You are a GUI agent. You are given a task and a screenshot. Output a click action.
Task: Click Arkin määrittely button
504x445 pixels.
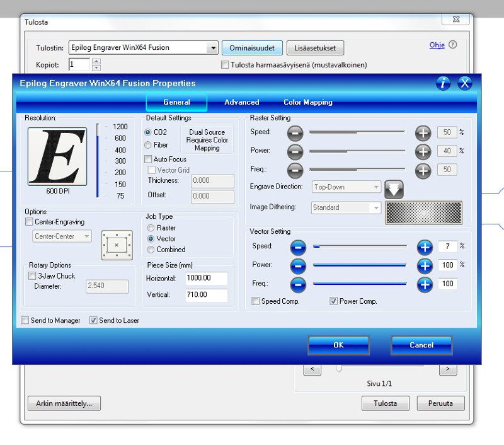64,403
